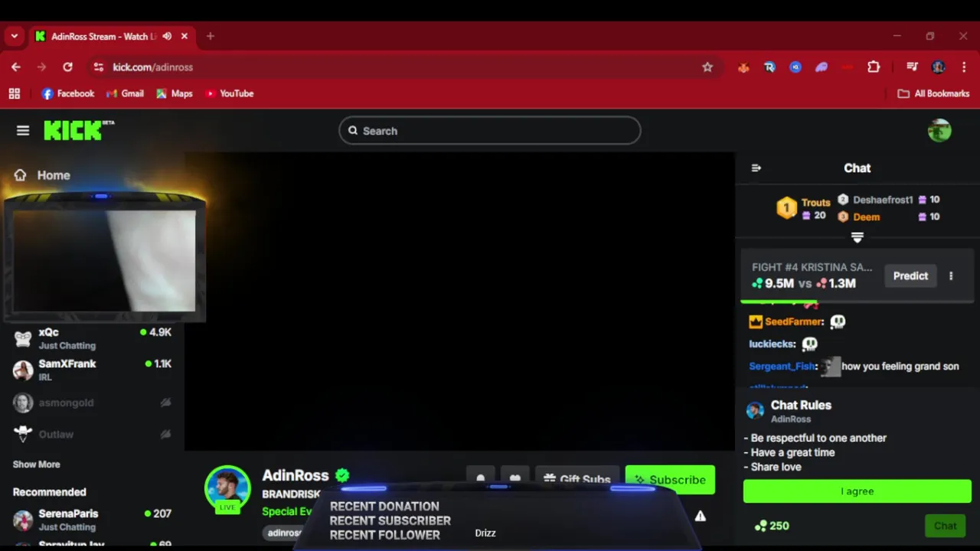Screen dimensions: 980x551
Task: Click the adinross tag chip
Action: tap(285, 533)
